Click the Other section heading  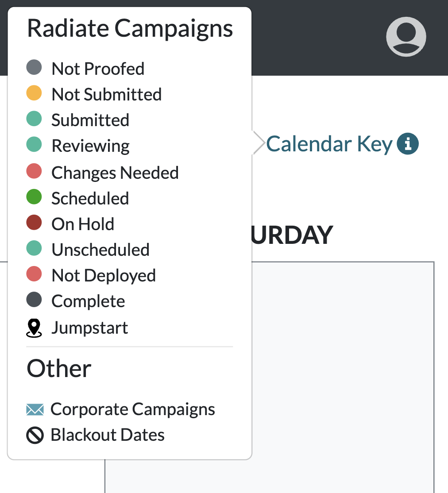59,368
